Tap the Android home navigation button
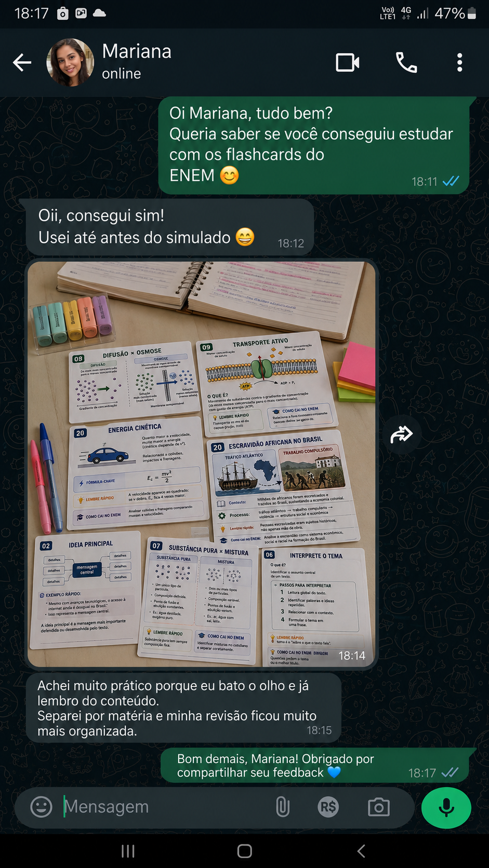This screenshot has height=868, width=489. [x=245, y=851]
